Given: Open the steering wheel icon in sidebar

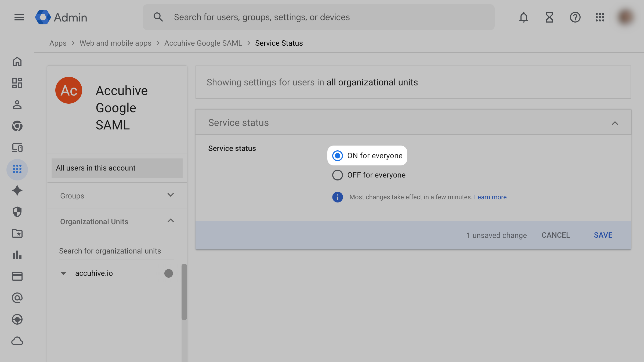Looking at the screenshot, I should click(x=17, y=319).
